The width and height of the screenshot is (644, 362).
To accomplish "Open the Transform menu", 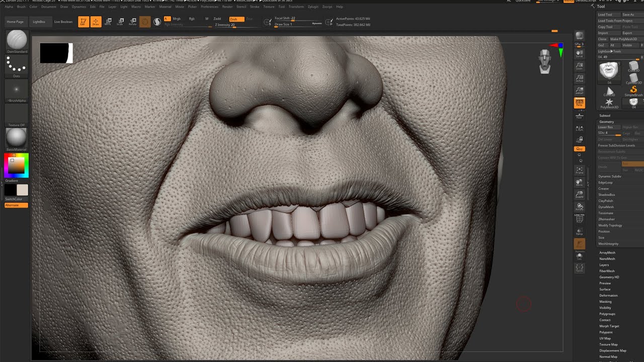I will [296, 7].
